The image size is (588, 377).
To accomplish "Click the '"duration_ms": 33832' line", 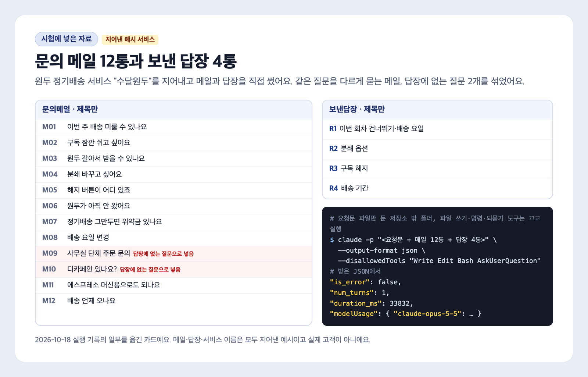I will (372, 303).
